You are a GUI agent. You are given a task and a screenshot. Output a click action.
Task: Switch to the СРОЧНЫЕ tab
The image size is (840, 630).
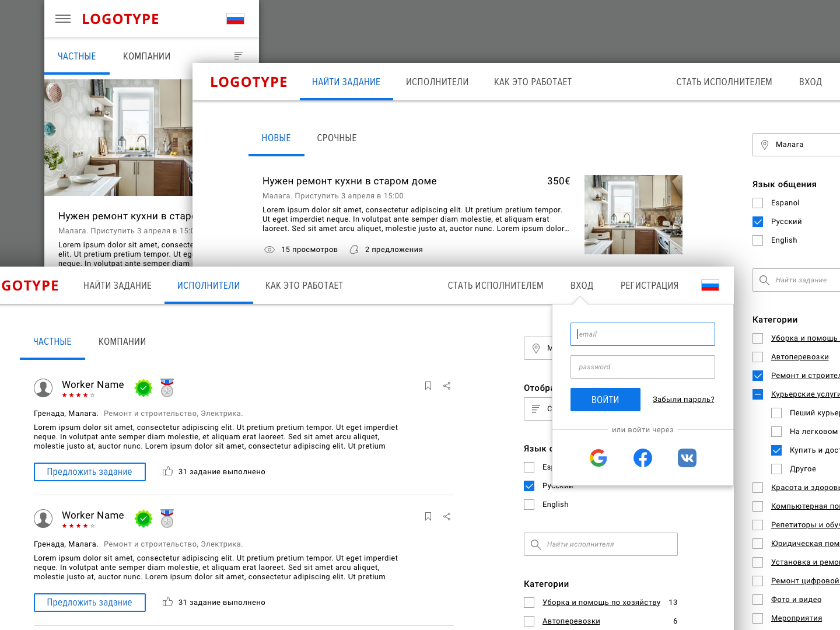(337, 138)
